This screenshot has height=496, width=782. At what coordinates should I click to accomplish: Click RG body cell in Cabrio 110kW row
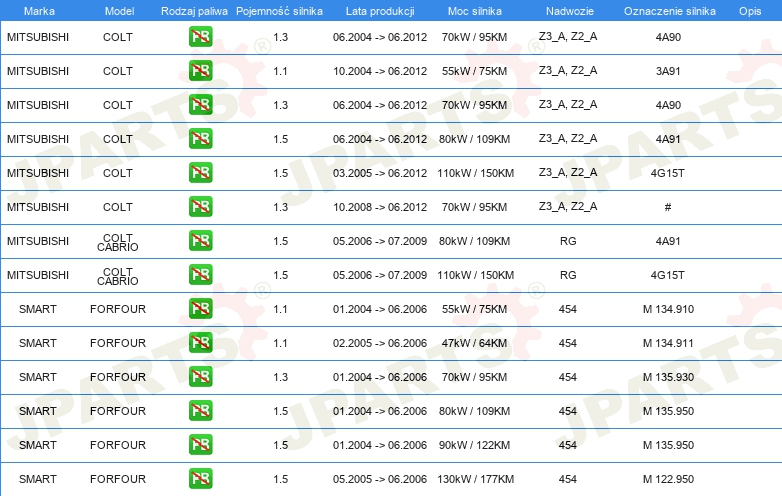568,275
